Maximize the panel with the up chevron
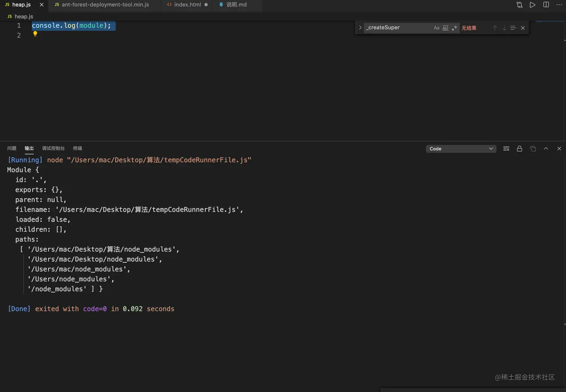Image resolution: width=566 pixels, height=392 pixels. click(x=546, y=149)
